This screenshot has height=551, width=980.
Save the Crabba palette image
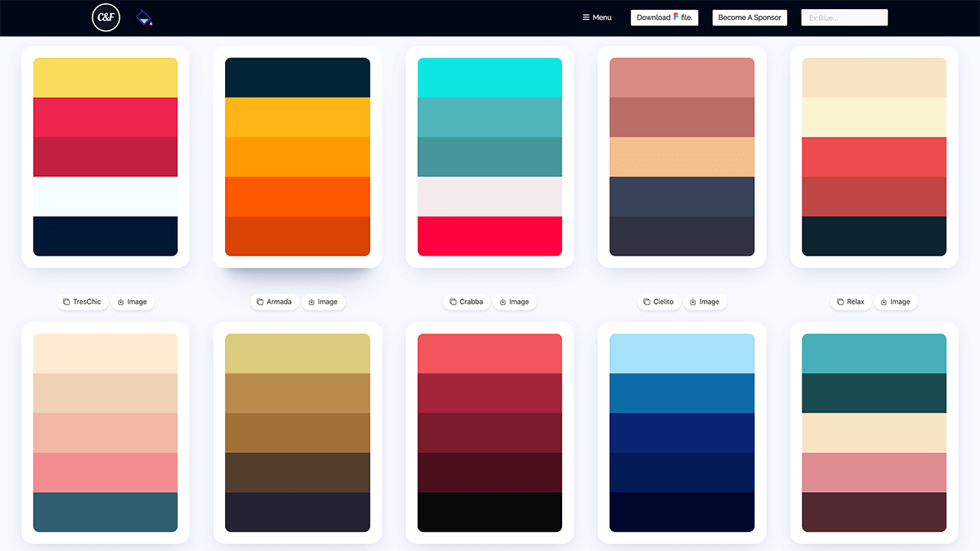(514, 302)
